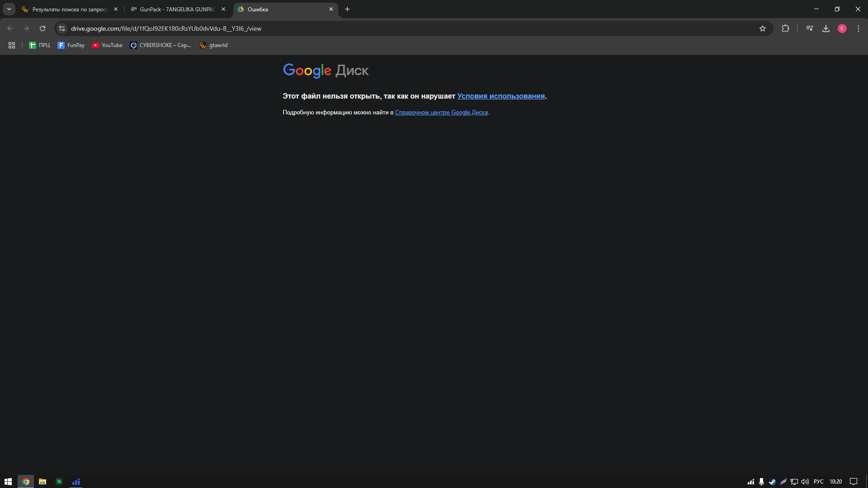Viewport: 868px width, 488px height.
Task: Switch the РУС input language
Action: [x=819, y=482]
